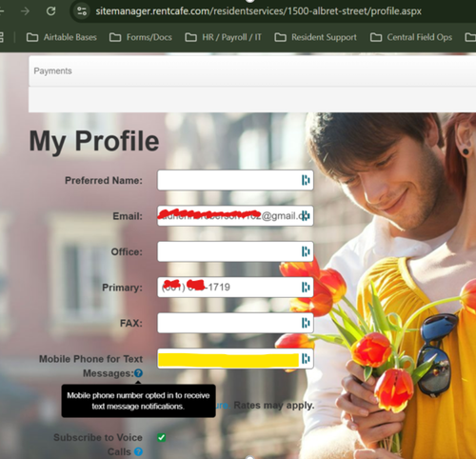Click the Primary phone input field
Image resolution: width=476 pixels, height=459 pixels.
pyautogui.click(x=235, y=288)
